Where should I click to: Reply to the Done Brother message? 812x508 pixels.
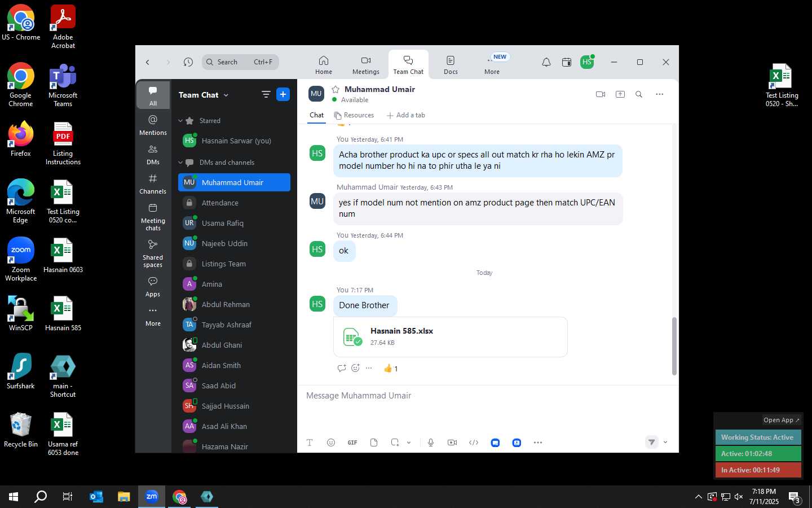click(342, 368)
